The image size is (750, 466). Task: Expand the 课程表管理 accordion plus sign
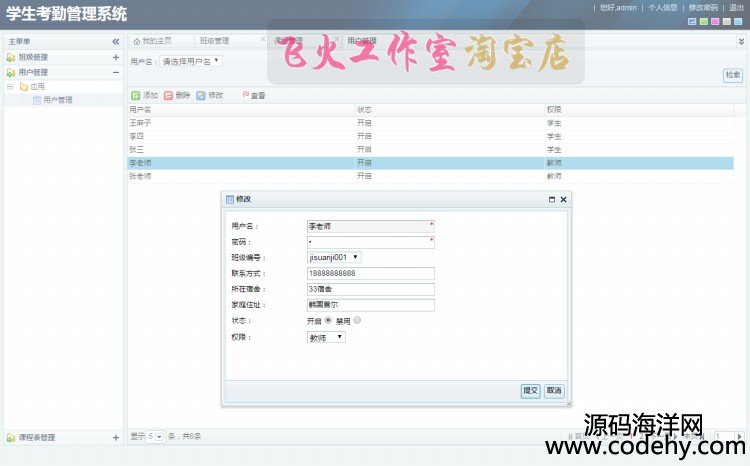(x=116, y=438)
